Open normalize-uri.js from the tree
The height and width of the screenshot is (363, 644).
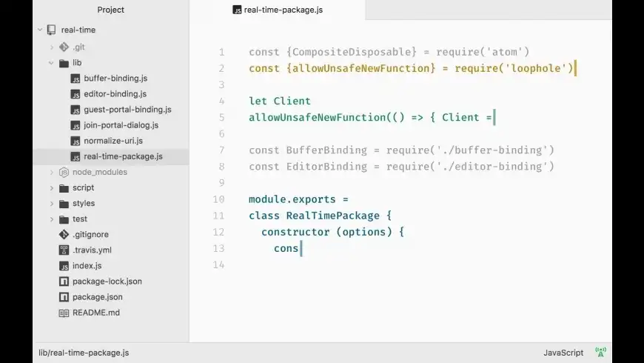113,141
